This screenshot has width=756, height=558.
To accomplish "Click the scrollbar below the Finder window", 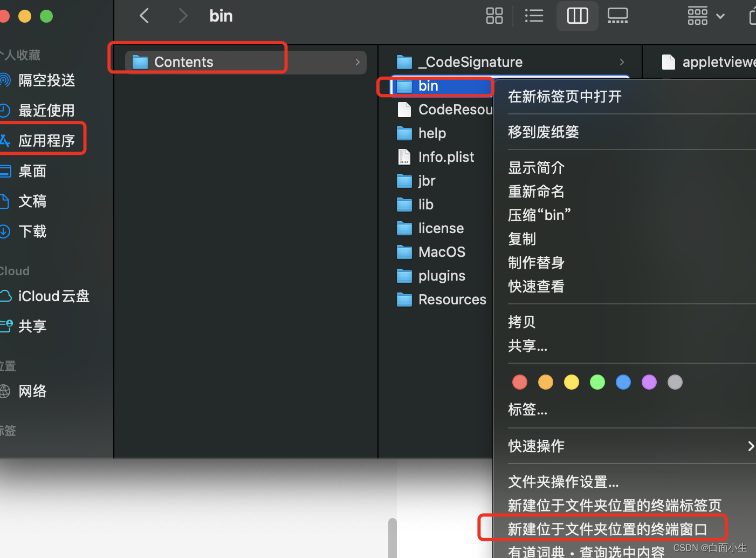I will pyautogui.click(x=393, y=538).
